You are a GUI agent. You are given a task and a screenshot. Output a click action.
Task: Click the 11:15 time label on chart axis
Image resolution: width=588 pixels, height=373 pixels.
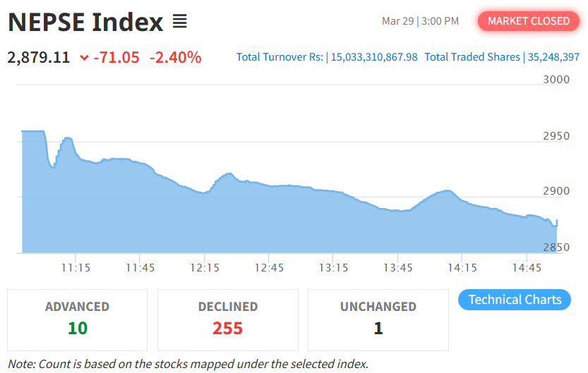[x=76, y=268]
